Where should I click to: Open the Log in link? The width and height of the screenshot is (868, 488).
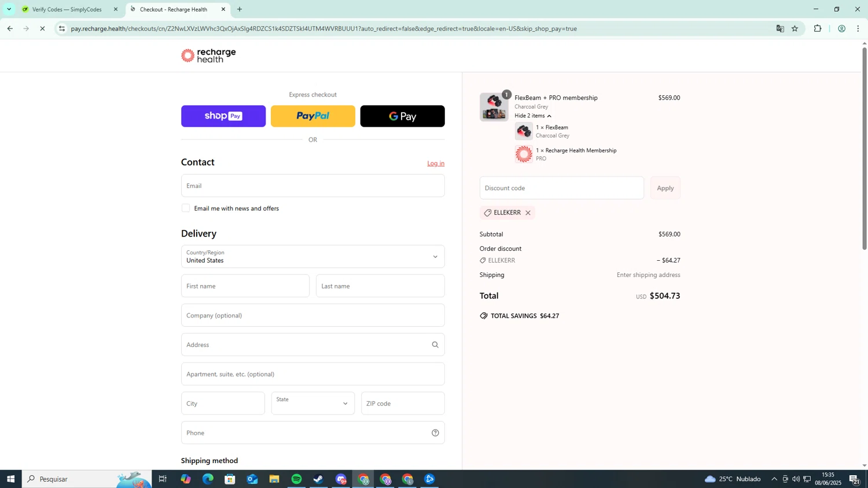pos(436,163)
